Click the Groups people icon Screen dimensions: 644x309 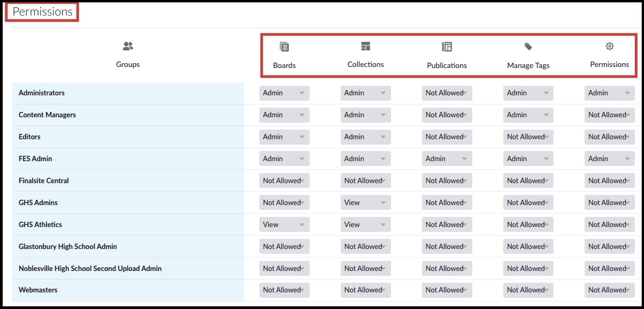click(128, 46)
